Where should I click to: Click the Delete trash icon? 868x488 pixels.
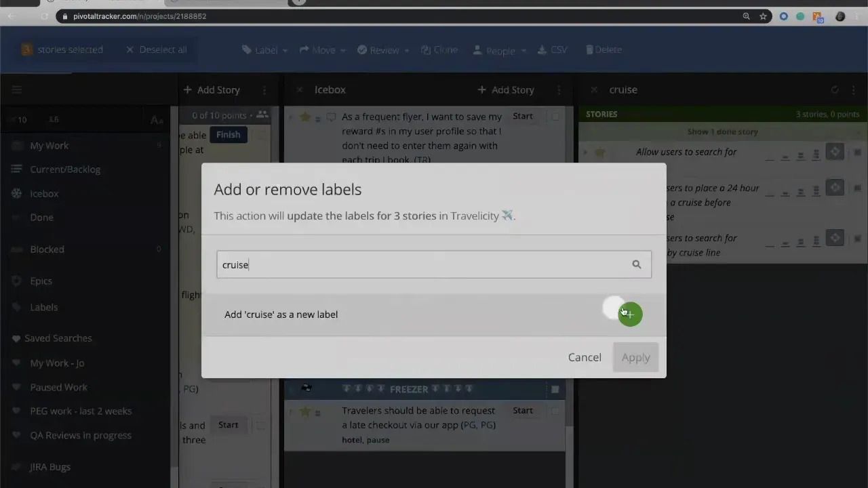pos(589,49)
